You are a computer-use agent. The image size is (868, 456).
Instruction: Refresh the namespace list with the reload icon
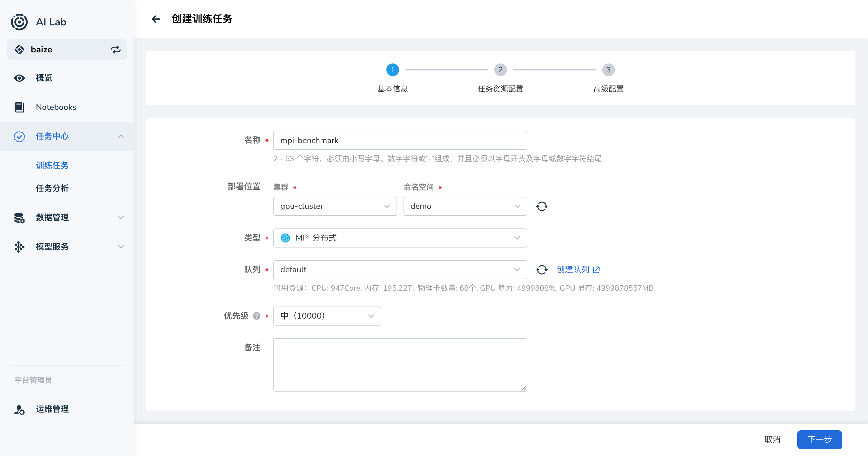coord(542,206)
